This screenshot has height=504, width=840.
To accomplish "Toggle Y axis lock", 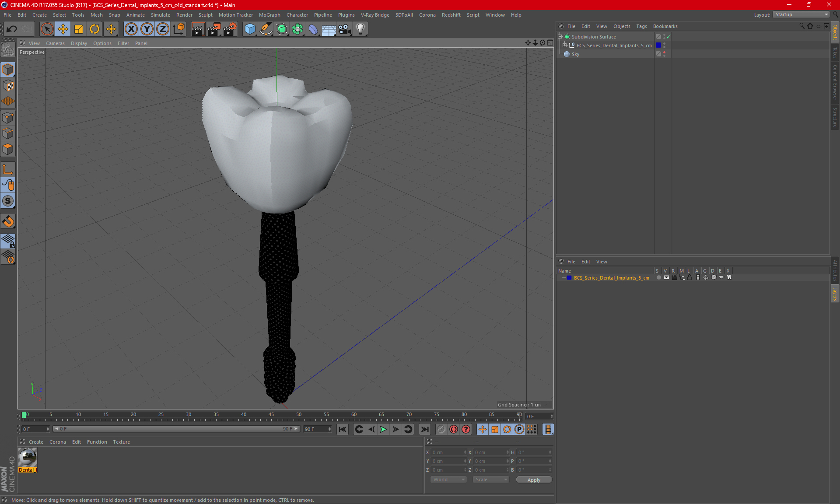I will click(x=147, y=29).
